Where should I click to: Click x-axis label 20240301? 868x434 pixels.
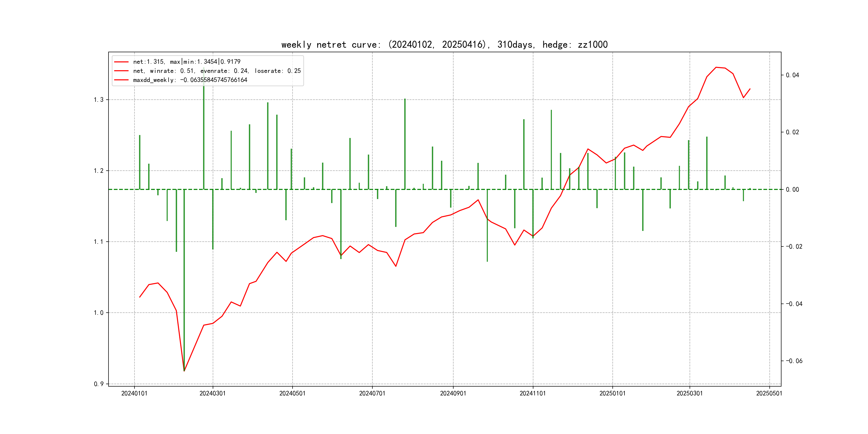click(213, 393)
